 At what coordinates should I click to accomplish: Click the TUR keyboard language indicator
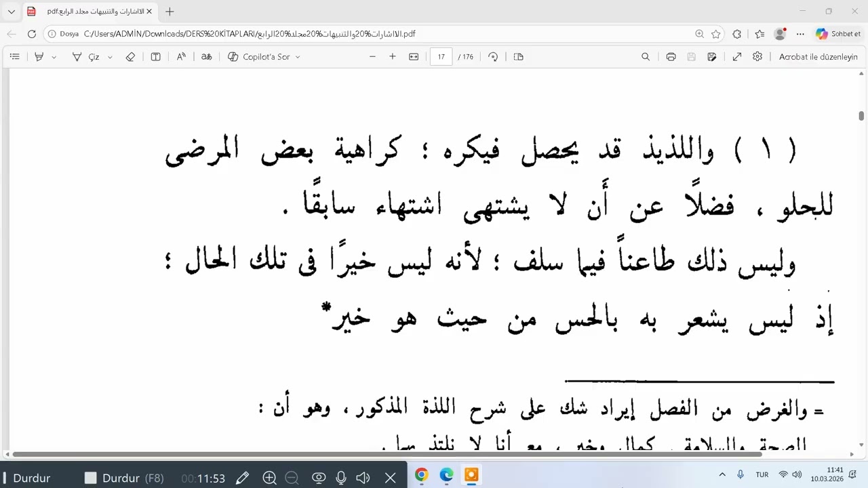tap(762, 475)
